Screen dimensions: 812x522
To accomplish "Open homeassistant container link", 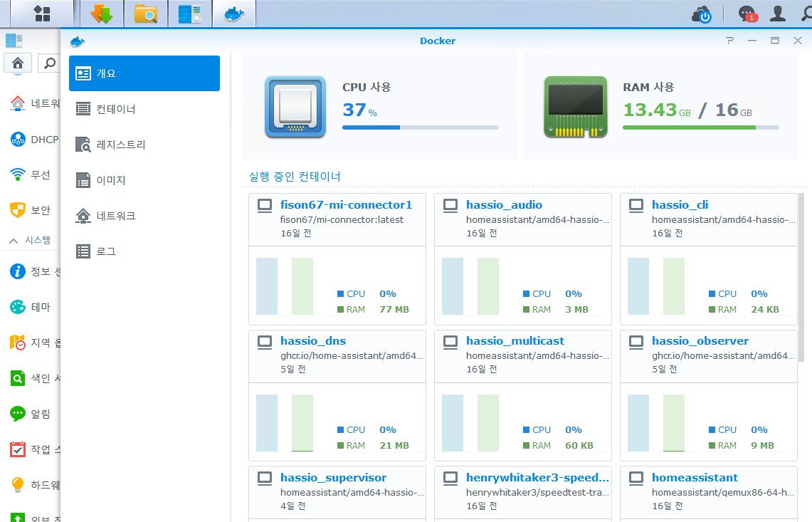I will click(x=695, y=478).
